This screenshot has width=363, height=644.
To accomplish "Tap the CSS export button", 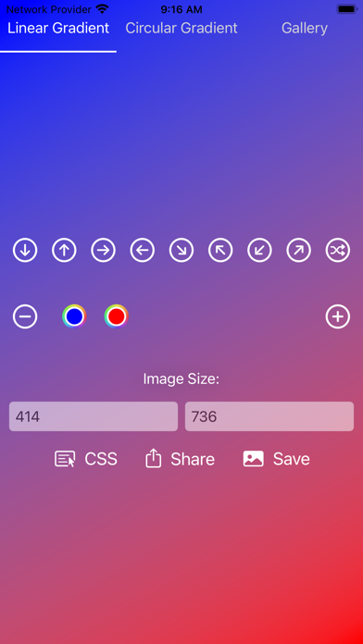I will (x=86, y=459).
